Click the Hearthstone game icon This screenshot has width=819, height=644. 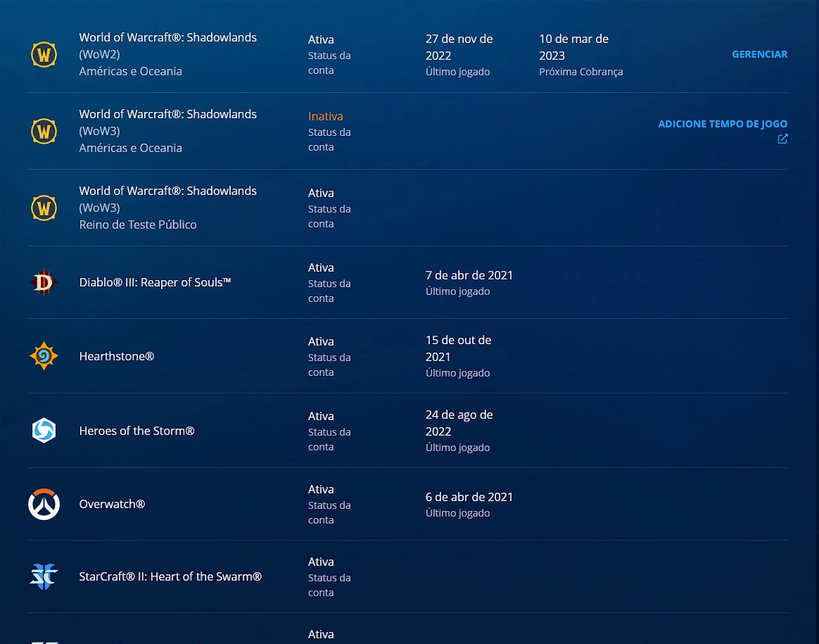pyautogui.click(x=44, y=355)
